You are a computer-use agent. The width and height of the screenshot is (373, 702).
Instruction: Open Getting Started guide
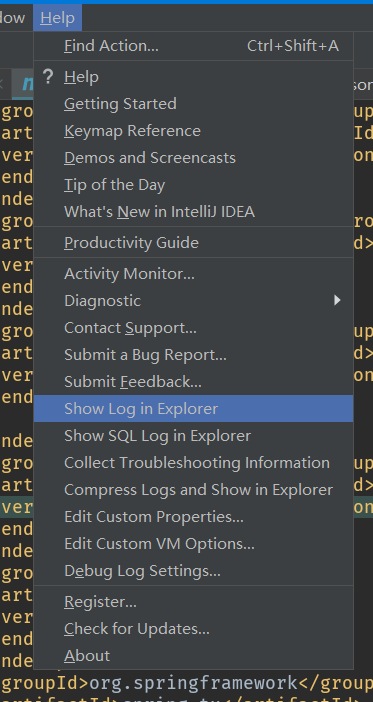tap(193, 104)
